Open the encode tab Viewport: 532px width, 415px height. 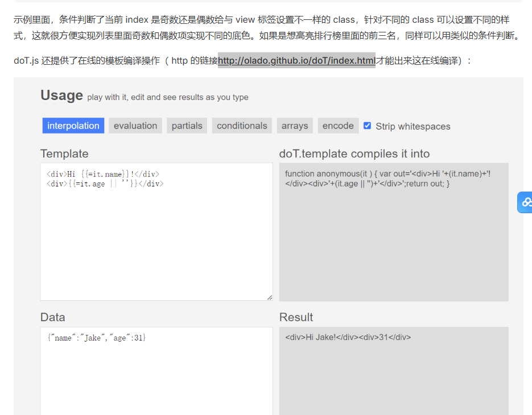tap(338, 126)
